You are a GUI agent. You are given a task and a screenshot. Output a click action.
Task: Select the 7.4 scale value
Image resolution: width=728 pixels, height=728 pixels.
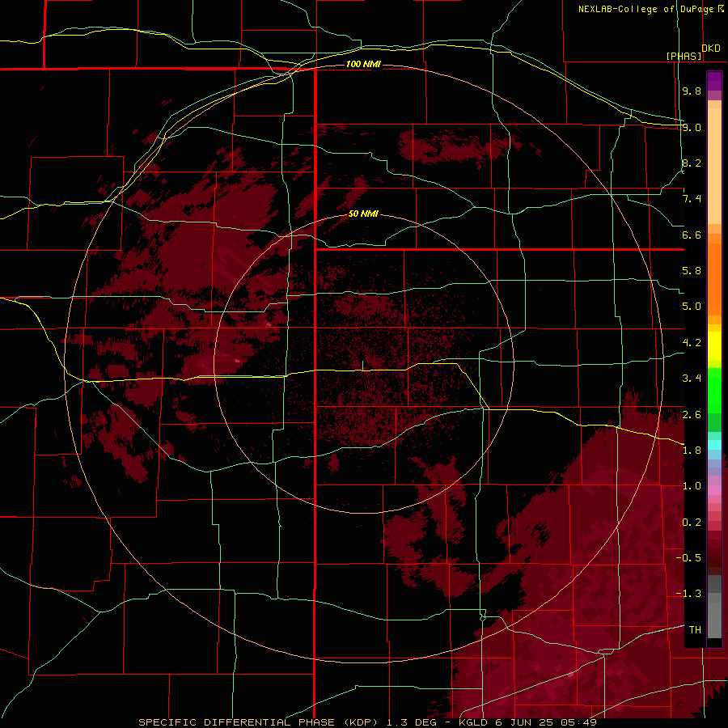(692, 199)
